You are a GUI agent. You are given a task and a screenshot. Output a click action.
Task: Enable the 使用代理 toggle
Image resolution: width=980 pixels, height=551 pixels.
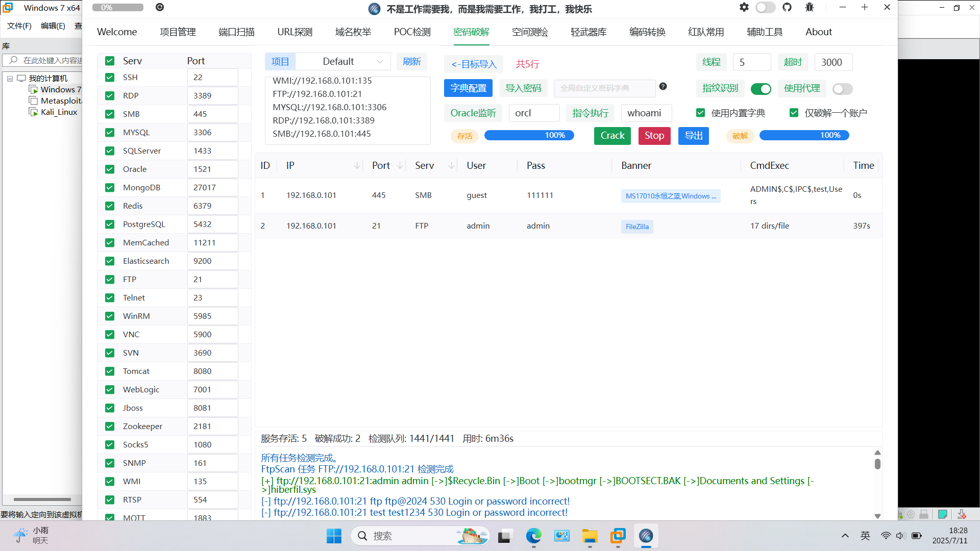pyautogui.click(x=842, y=88)
